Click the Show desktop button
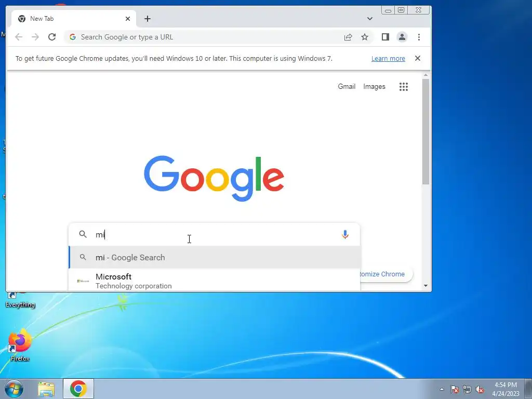The image size is (532, 399). click(528, 389)
